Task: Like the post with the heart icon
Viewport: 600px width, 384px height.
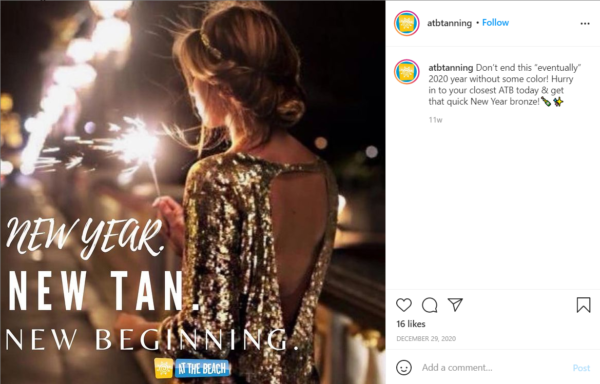Action: [x=404, y=305]
